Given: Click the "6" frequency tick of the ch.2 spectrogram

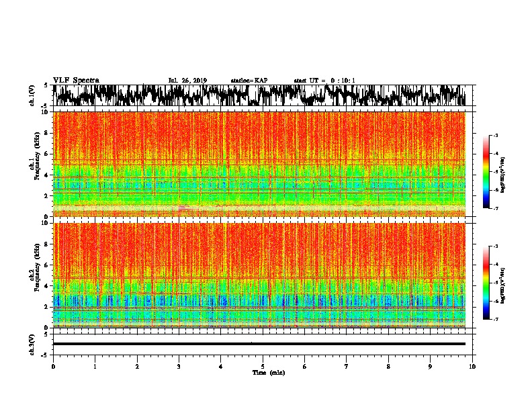Looking at the screenshot, I should tap(47, 265).
